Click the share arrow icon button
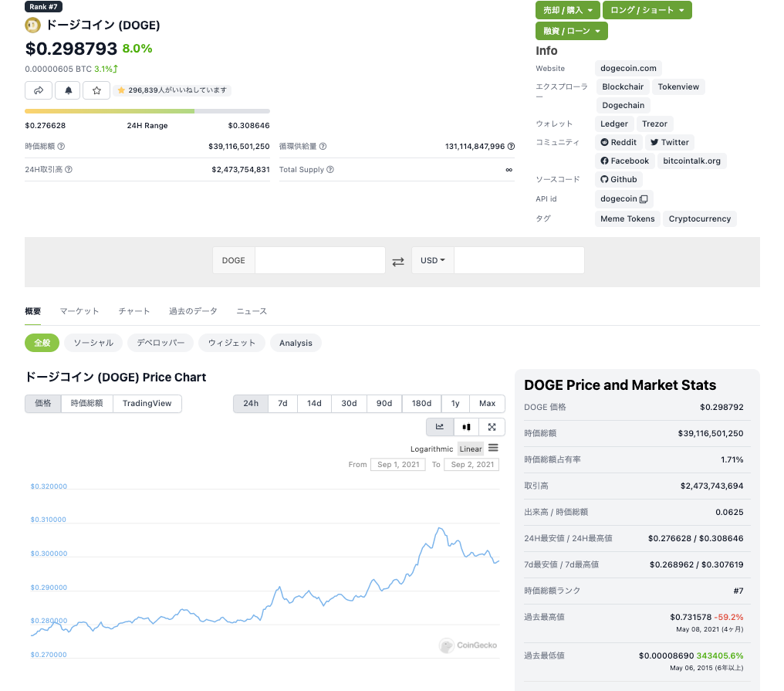Screen dimensions: 784x691 (x=39, y=90)
